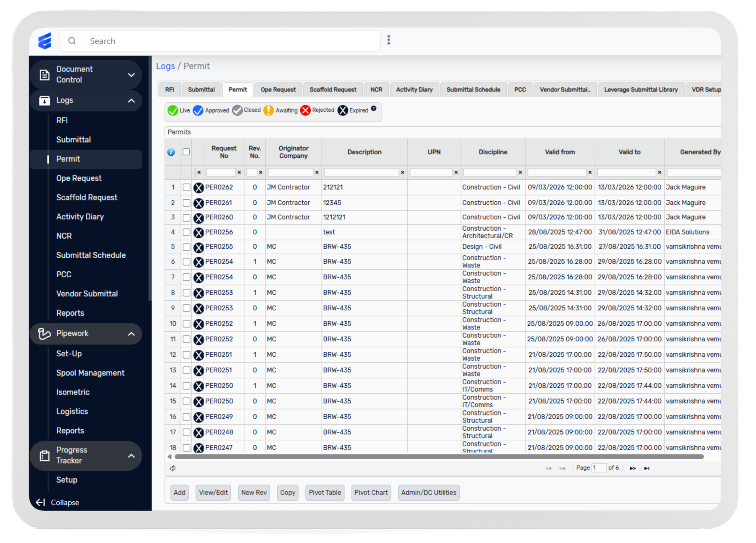Viewport: 756px width, 543px height.
Task: Open Isometric in sidebar
Action: (73, 392)
